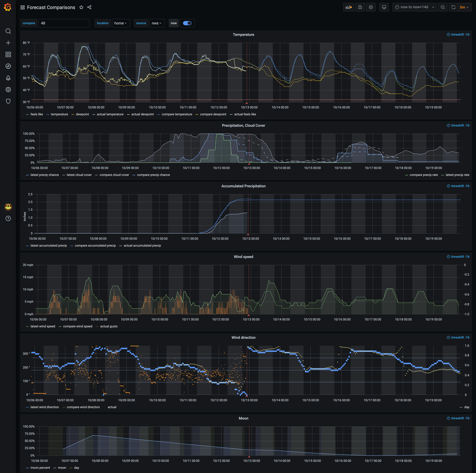Open dashboard settings gear in the top toolbar
This screenshot has height=473, width=476.
(371, 7)
